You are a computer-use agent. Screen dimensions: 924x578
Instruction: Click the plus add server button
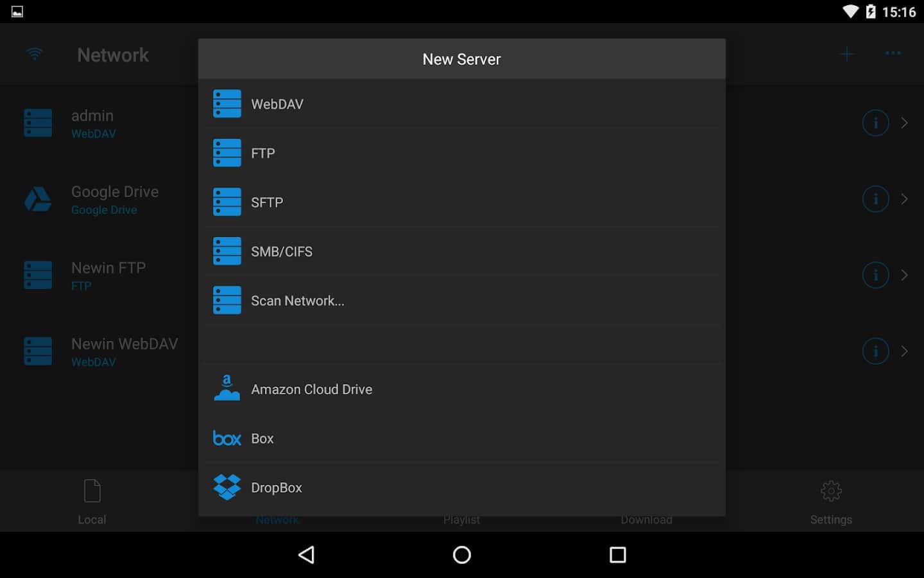(x=846, y=55)
